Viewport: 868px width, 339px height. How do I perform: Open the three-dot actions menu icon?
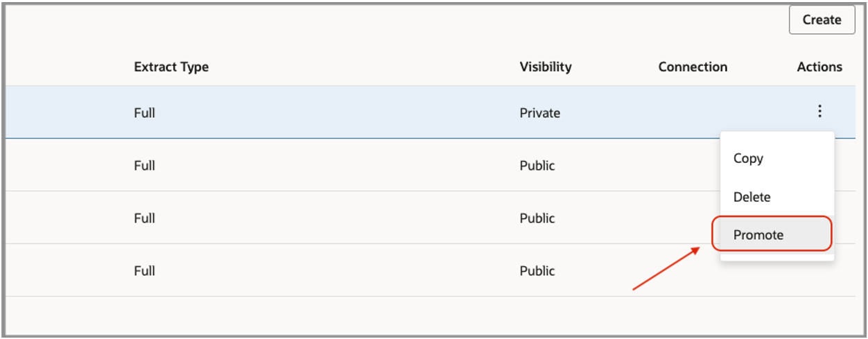pos(819,112)
